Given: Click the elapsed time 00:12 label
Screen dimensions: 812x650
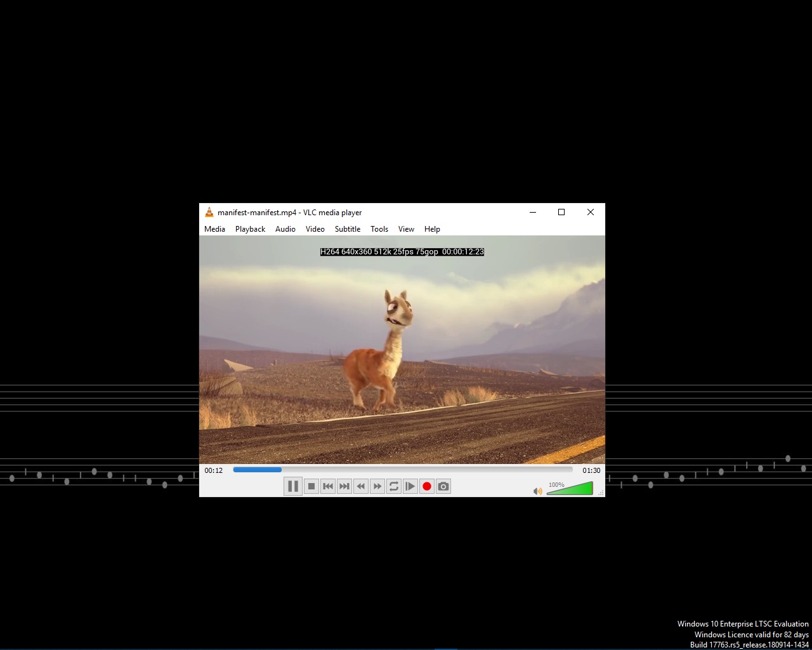Looking at the screenshot, I should [214, 470].
